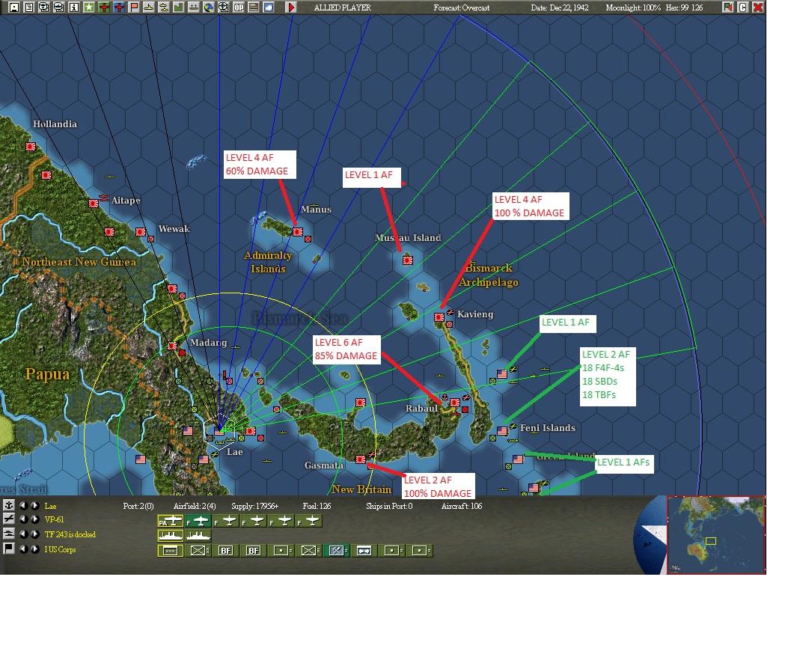The width and height of the screenshot is (794, 672).
Task: Click the 'Aircraft: 106' status text
Action: [x=461, y=506]
